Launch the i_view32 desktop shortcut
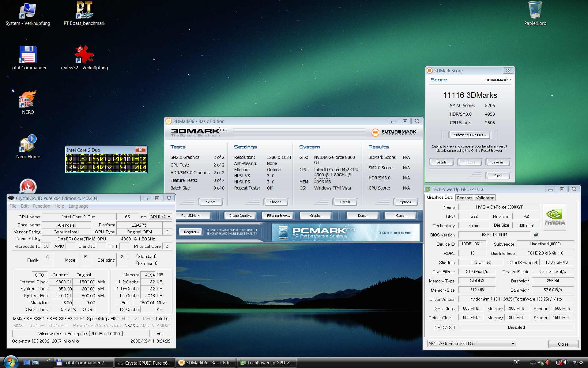 point(84,55)
